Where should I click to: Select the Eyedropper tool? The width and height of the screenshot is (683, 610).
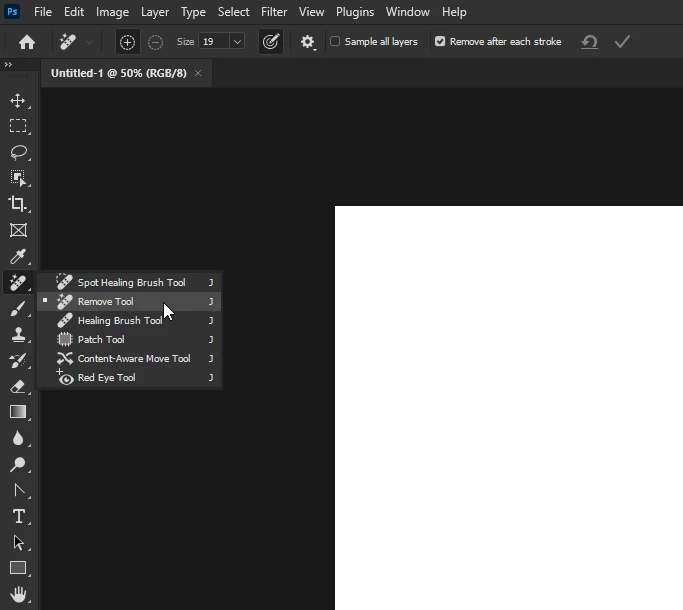coord(18,256)
